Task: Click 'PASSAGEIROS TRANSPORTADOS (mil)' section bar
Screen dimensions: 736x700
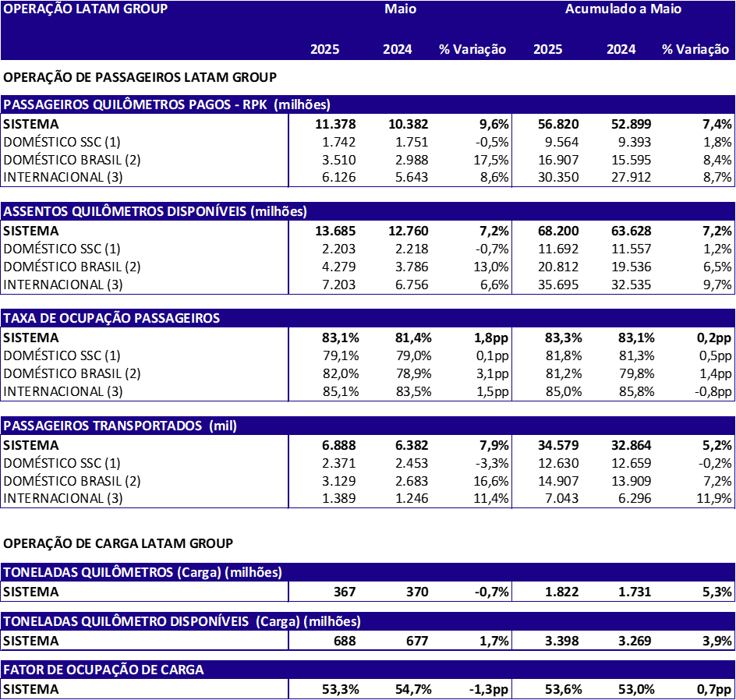Action: [x=368, y=426]
